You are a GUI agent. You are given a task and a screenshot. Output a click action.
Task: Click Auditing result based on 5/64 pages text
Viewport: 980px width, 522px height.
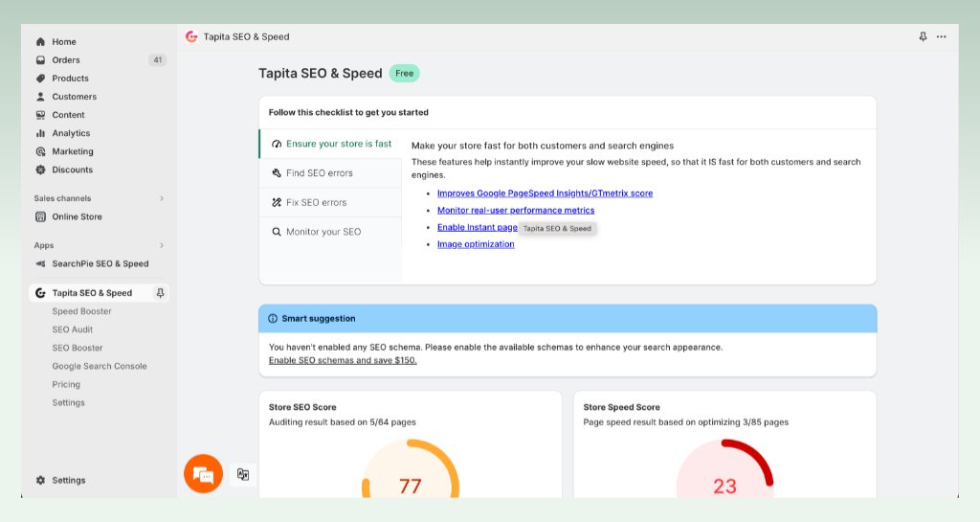coord(343,422)
